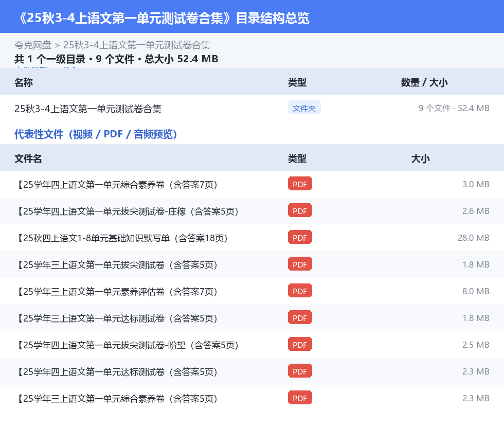Viewport: 504px width, 428px height.
Task: Click PDF badge for 三上达标测试卷 row
Action: coord(300,317)
